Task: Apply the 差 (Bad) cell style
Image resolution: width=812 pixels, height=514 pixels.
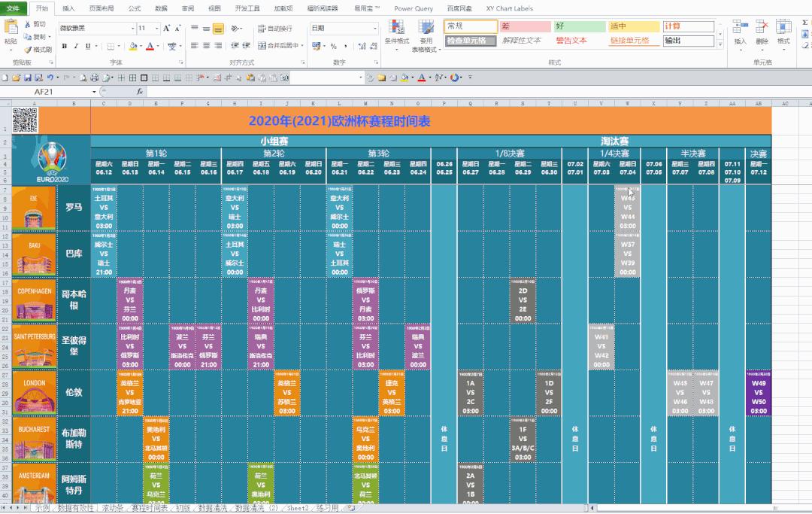Action: [x=525, y=26]
